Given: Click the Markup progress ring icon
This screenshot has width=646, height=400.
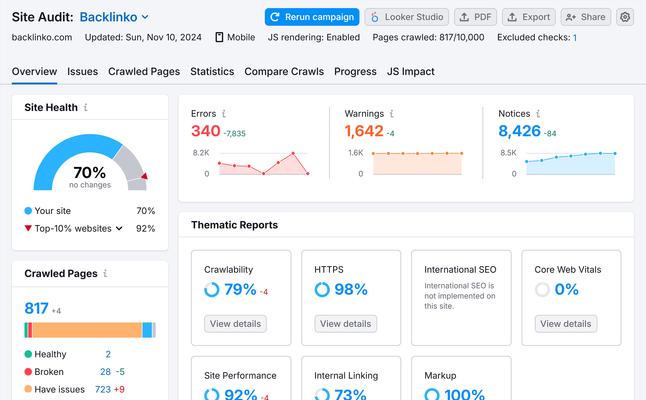Looking at the screenshot, I should 432,394.
